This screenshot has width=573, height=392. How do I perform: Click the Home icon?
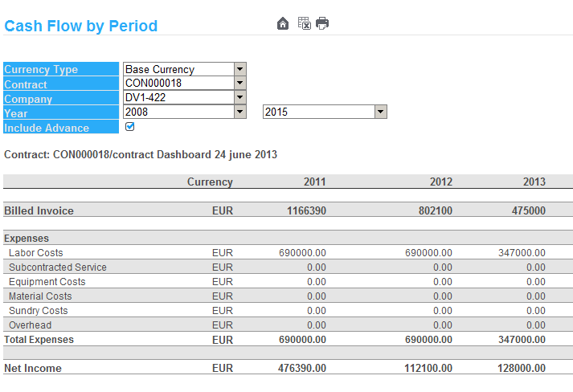click(x=283, y=24)
